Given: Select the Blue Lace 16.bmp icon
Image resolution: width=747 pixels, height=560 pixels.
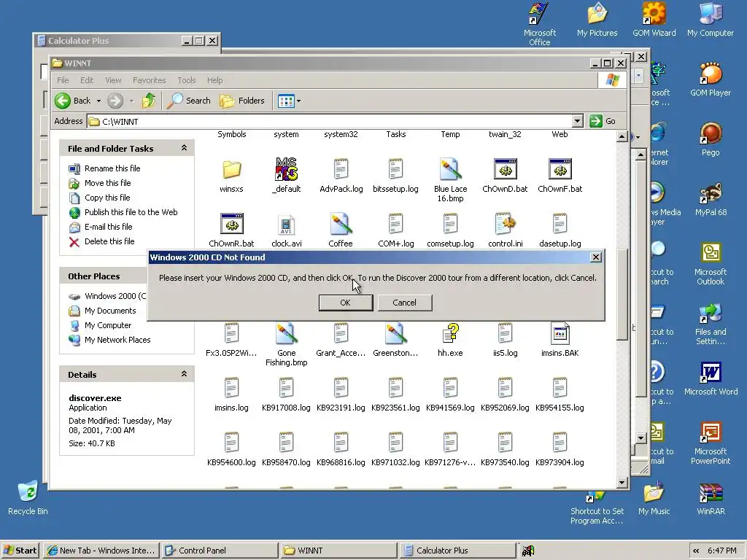Looking at the screenshot, I should [x=450, y=169].
